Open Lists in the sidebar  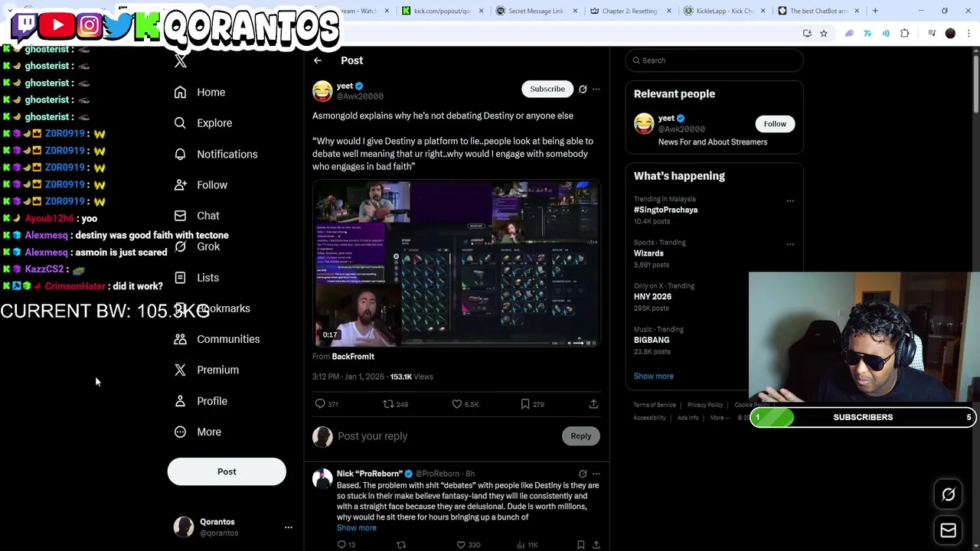pos(197,278)
